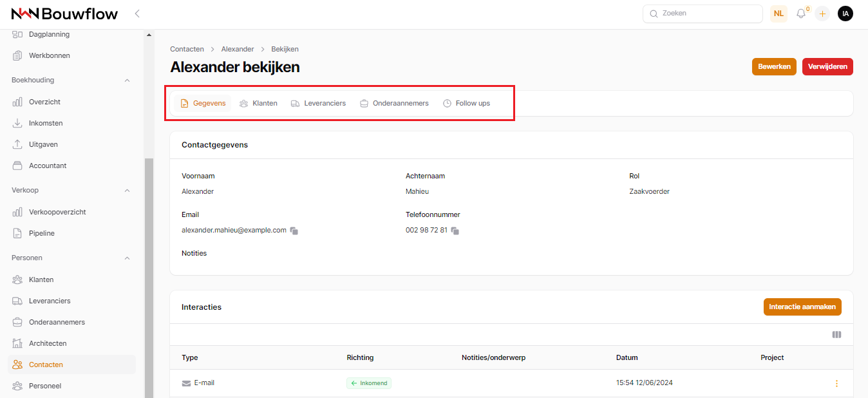868x398 pixels.
Task: Collapse the Boekhouding sidebar section
Action: (x=127, y=81)
